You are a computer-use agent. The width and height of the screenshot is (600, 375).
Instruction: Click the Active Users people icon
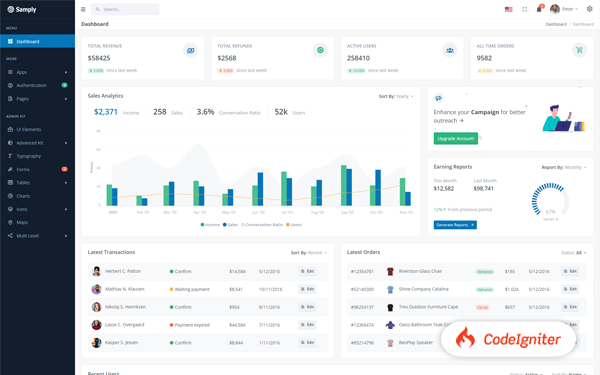tap(450, 50)
